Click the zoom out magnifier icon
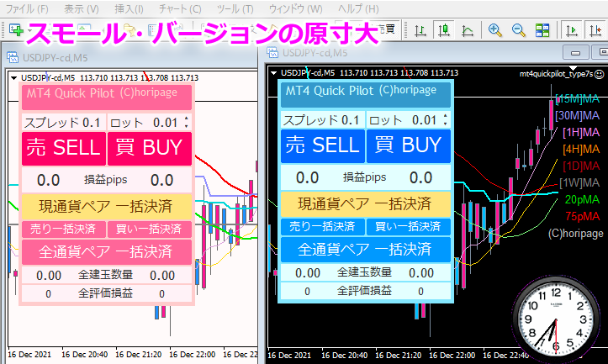Screen dimensions: 608x364 click(518, 30)
